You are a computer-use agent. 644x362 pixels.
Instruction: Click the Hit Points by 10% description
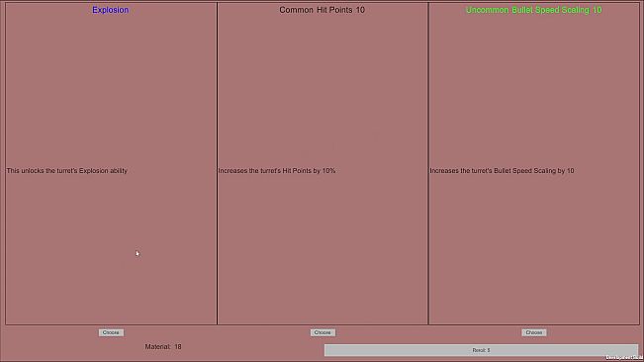coord(277,171)
